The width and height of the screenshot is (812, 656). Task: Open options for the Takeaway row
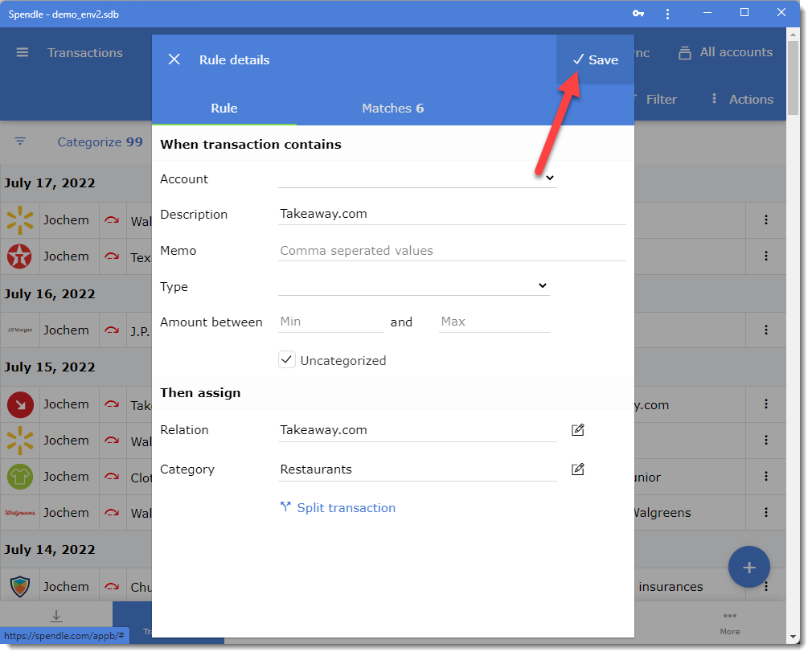tap(766, 404)
